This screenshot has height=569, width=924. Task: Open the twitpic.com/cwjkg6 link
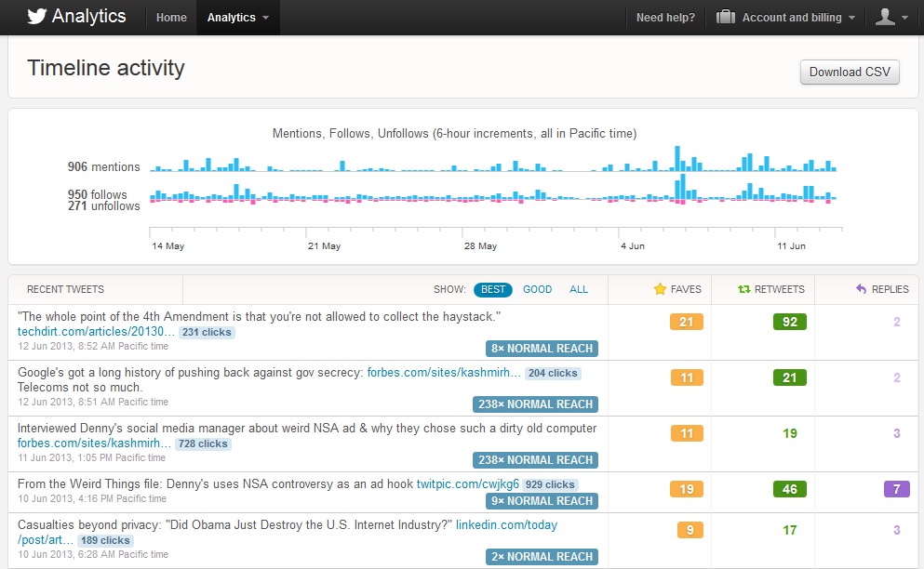pos(468,484)
